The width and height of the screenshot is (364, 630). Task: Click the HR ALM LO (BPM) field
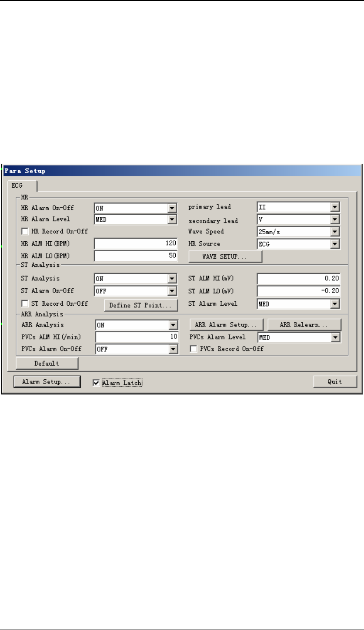136,256
